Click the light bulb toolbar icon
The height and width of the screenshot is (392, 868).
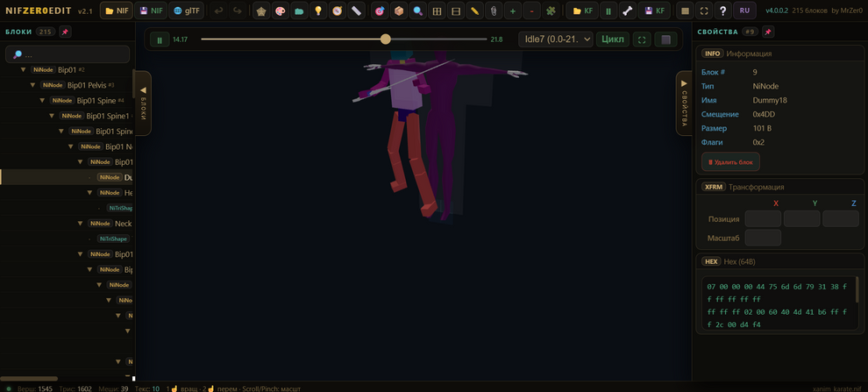click(x=317, y=11)
